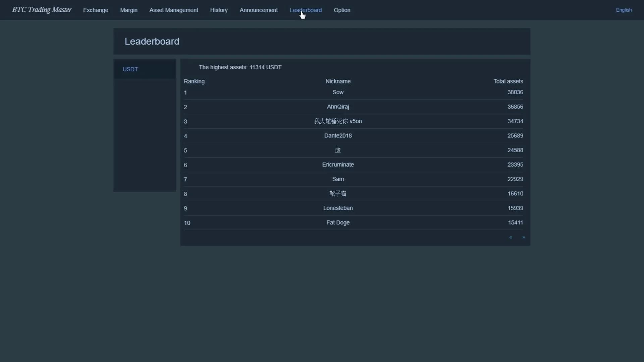Open the Announcement page
644x362 pixels.
[x=258, y=10]
